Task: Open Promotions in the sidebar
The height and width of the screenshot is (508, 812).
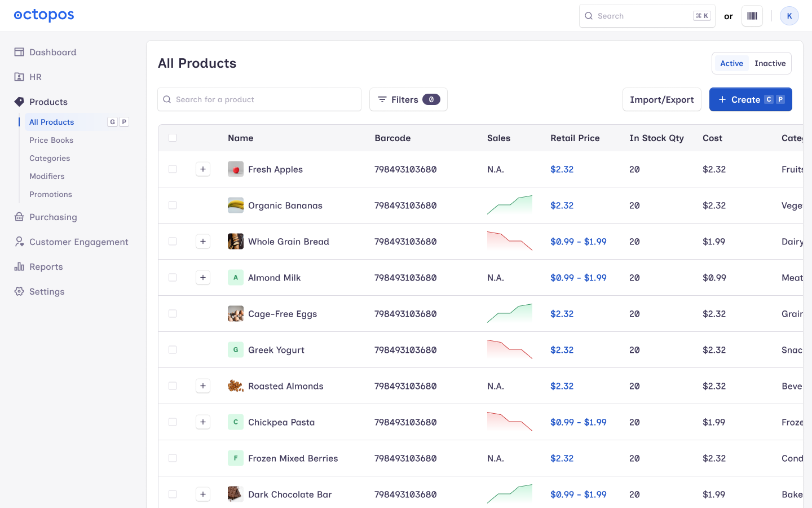Action: tap(51, 194)
